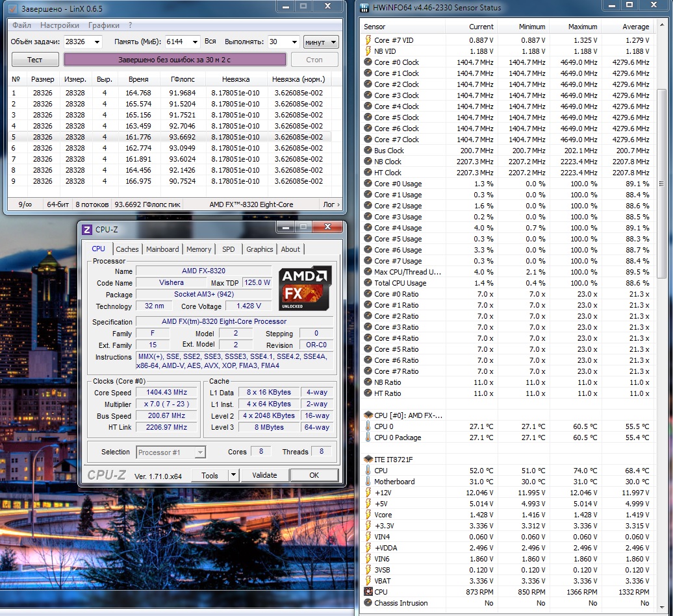Click the LinX title bar icon

click(14, 8)
